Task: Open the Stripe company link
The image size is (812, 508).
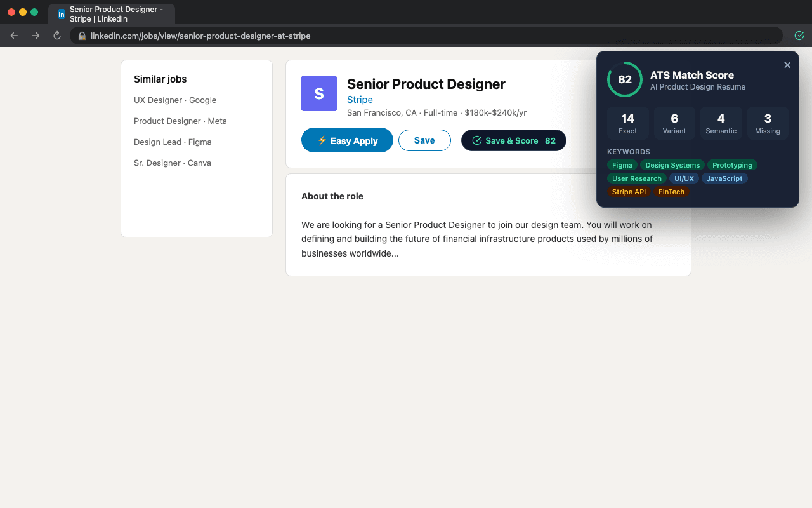Action: coord(360,100)
